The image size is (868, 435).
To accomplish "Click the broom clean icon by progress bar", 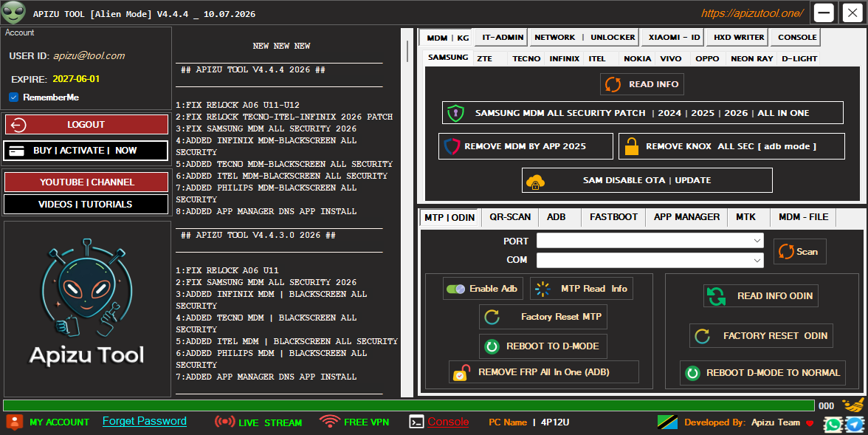I will click(852, 406).
